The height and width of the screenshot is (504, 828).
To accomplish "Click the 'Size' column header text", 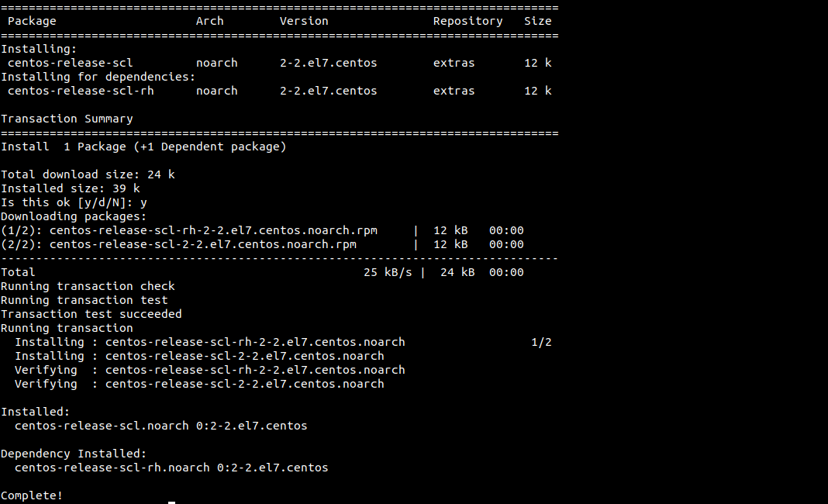I will point(537,21).
